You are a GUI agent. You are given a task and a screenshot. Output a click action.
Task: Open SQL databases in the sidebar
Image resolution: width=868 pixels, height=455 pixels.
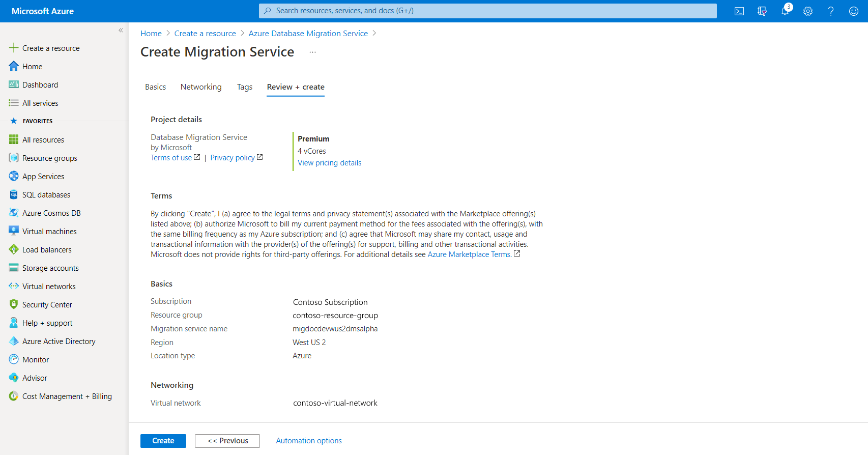coord(46,195)
